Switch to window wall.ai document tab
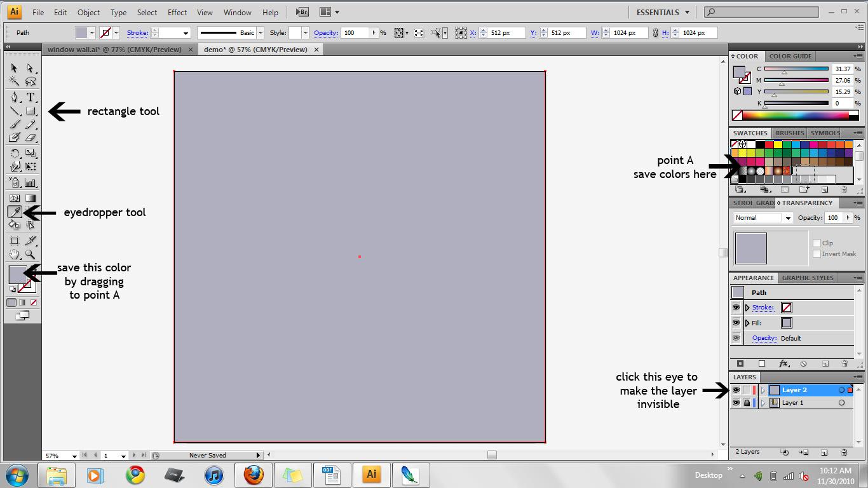The width and height of the screenshot is (868, 488). point(114,50)
